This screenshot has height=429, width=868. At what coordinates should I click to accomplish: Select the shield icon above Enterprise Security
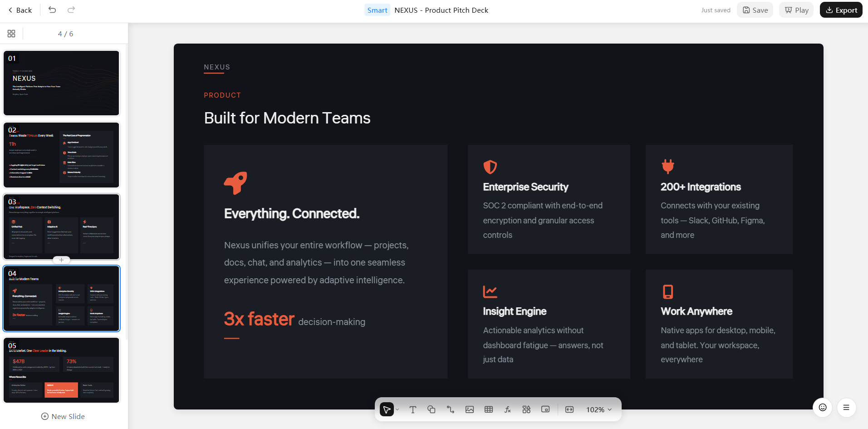click(x=490, y=167)
